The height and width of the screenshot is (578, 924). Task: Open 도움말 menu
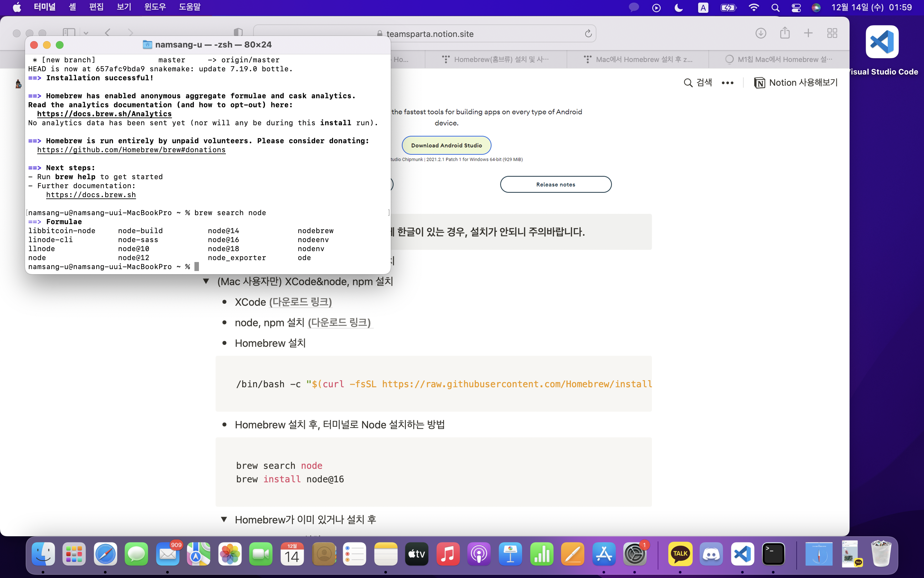(190, 7)
